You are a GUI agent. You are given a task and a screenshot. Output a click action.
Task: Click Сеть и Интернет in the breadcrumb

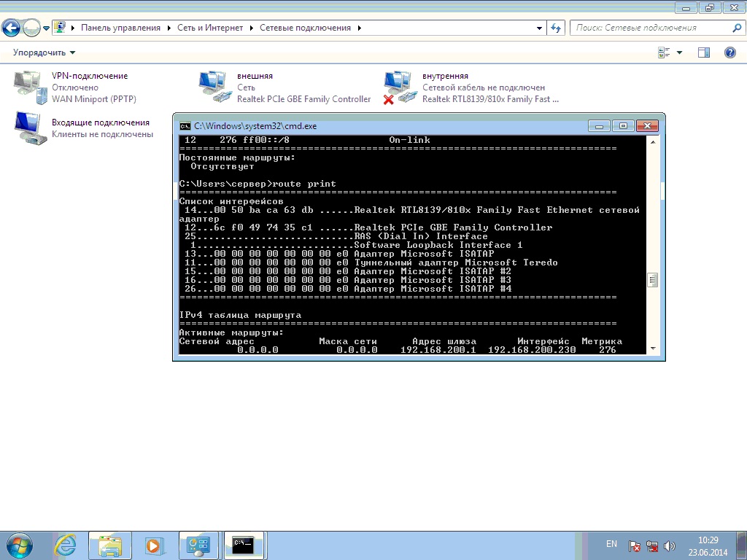coord(212,28)
